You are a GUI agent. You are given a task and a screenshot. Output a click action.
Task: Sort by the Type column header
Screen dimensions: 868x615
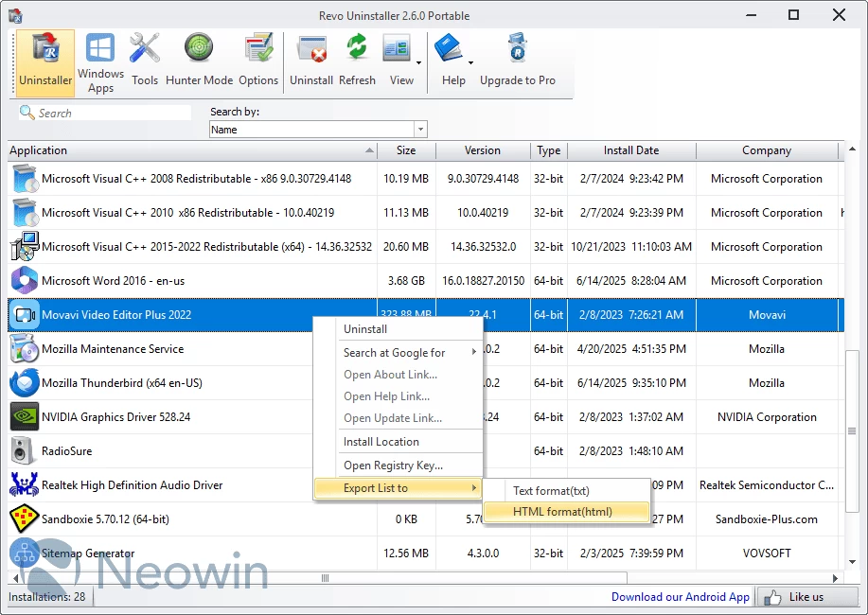549,150
